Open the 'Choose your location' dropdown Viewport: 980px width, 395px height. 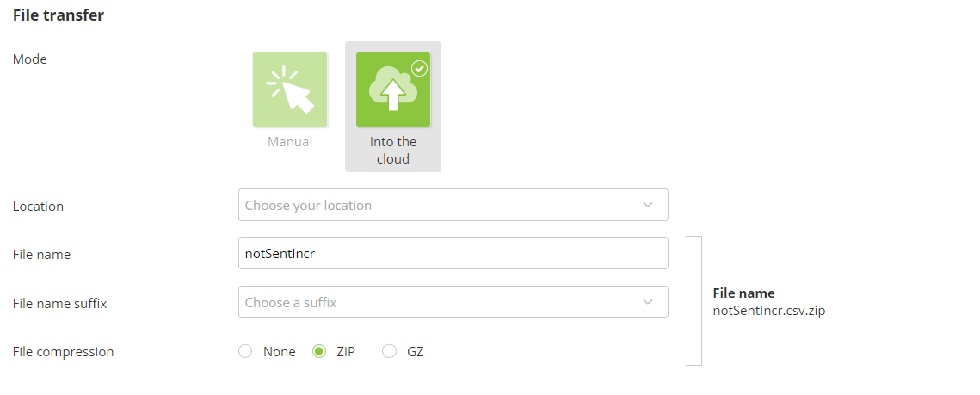point(439,206)
